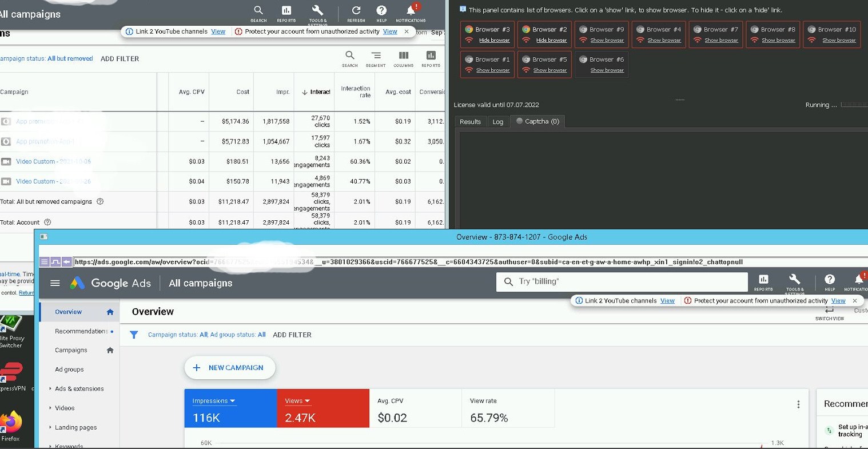This screenshot has width=868, height=449.
Task: Open the Views metric dropdown
Action: pyautogui.click(x=297, y=401)
